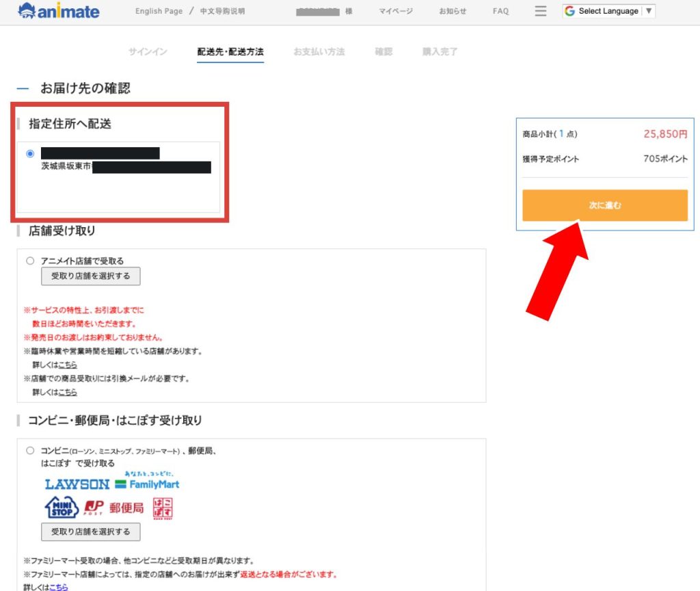Click the JP Post 郵便局 logo
The height and width of the screenshot is (591, 700).
tap(113, 508)
